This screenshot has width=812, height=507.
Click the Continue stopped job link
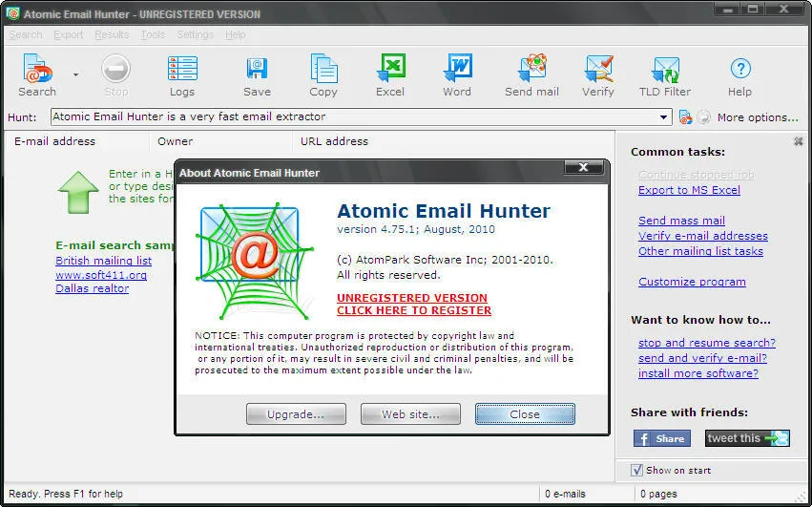696,175
